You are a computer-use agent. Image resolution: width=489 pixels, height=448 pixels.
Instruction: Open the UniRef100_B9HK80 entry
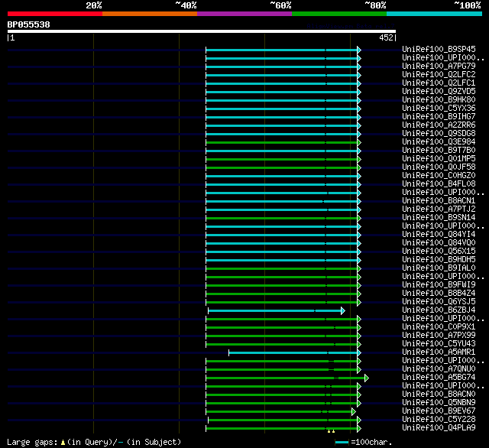(x=439, y=100)
